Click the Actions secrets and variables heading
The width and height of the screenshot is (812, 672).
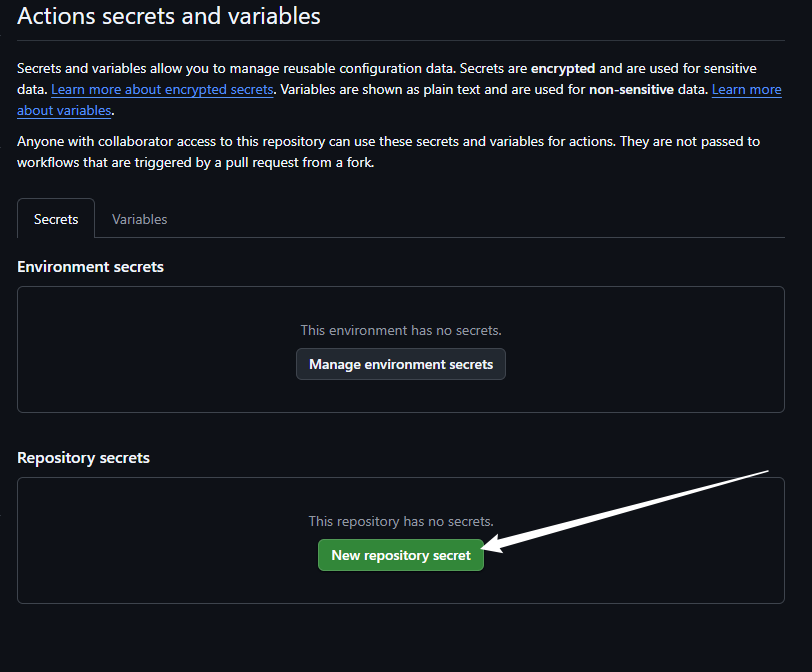click(x=169, y=16)
